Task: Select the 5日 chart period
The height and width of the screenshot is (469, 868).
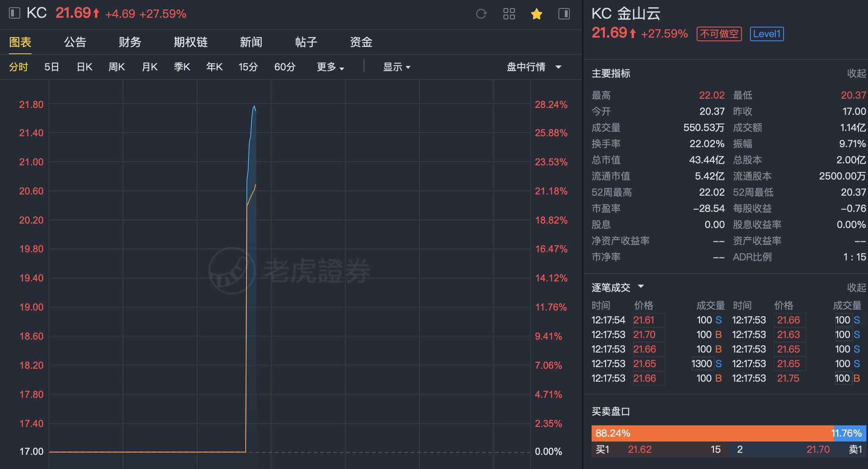Action: click(52, 67)
